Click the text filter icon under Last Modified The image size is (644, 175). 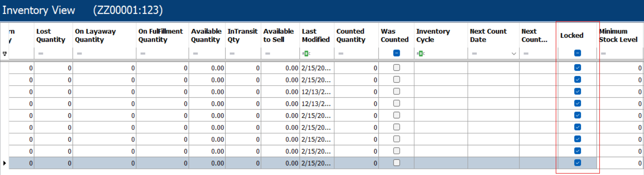(306, 53)
